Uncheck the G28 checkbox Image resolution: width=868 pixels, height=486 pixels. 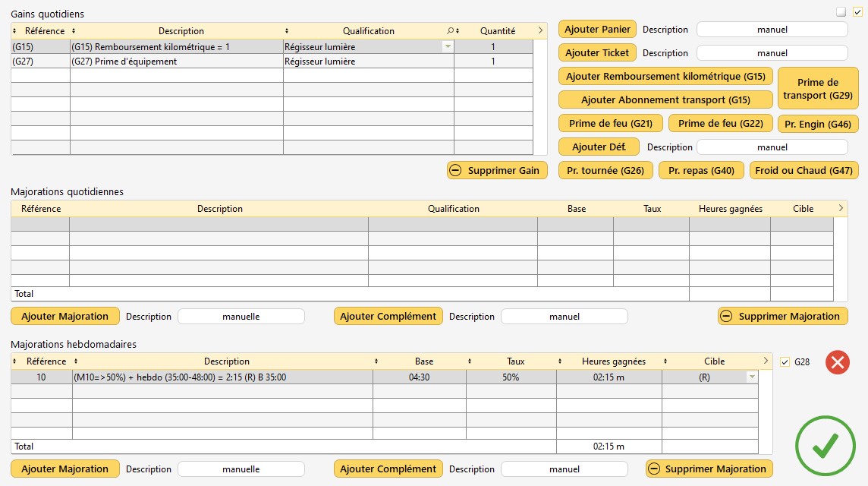785,362
